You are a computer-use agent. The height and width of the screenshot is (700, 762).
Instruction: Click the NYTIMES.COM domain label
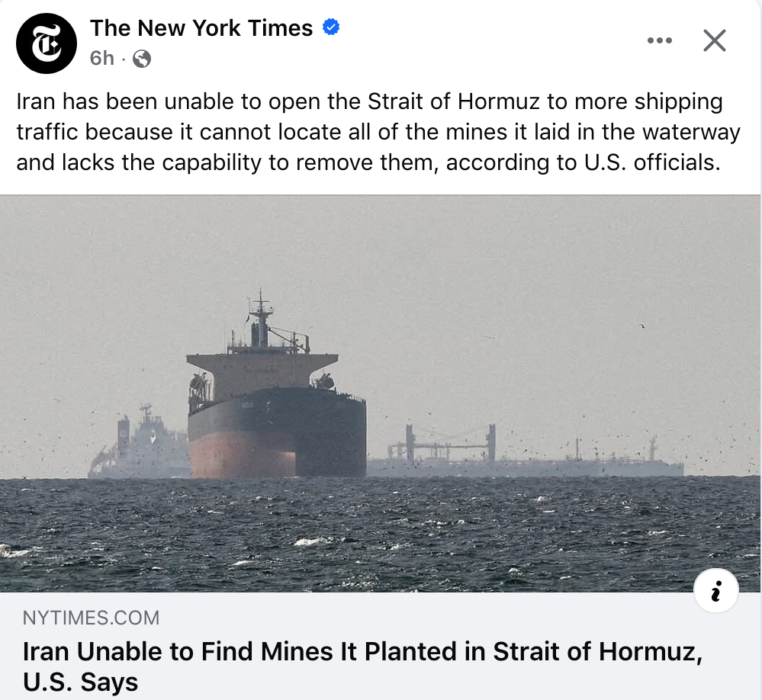[91, 618]
